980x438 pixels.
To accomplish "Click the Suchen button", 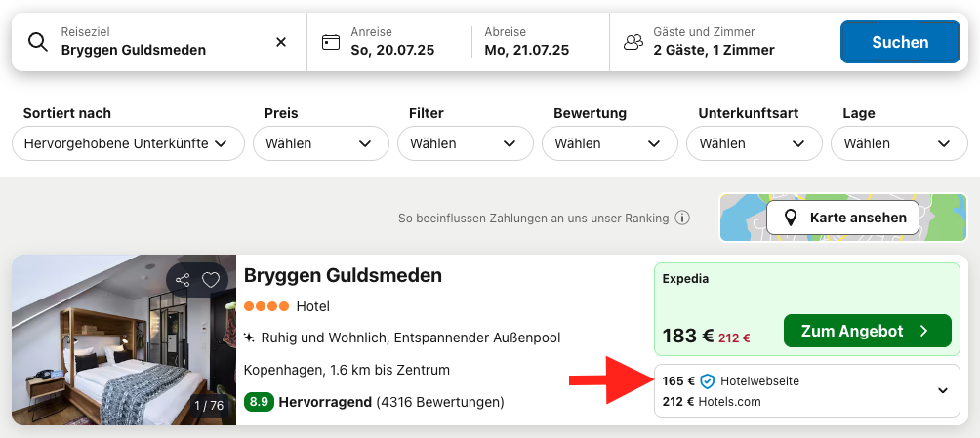I will [900, 42].
